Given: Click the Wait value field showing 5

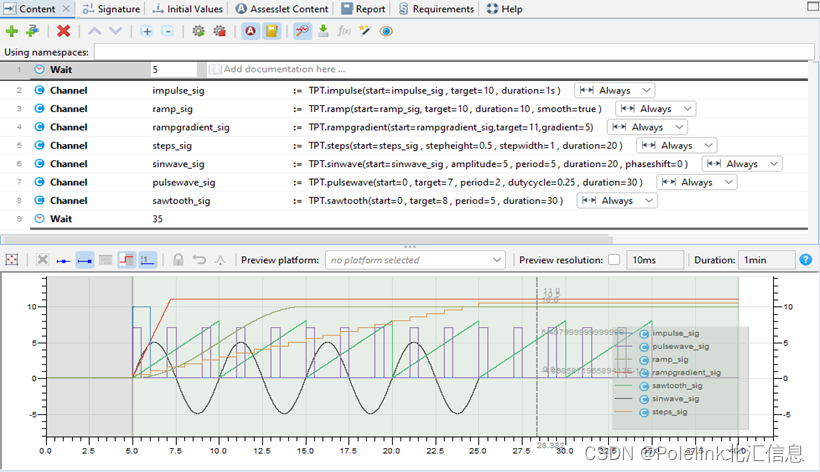Looking at the screenshot, I should (x=174, y=70).
